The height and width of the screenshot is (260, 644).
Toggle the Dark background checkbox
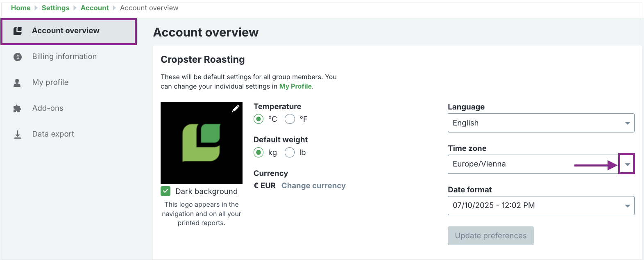166,191
